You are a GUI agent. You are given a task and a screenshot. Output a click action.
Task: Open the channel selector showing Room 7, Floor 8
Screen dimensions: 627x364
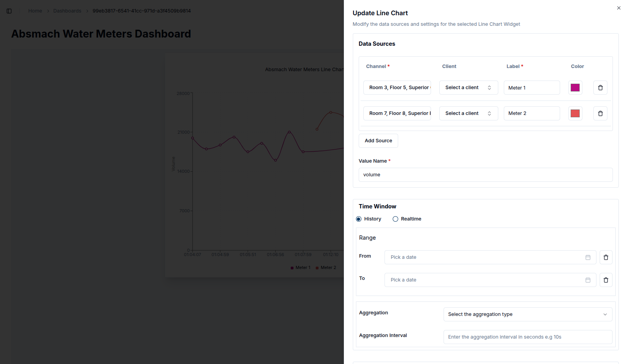click(397, 113)
